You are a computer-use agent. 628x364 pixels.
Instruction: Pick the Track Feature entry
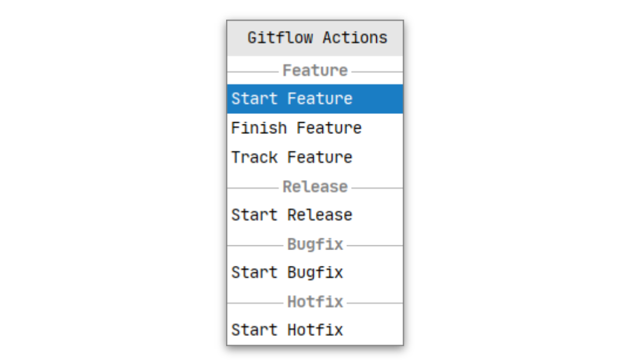pyautogui.click(x=315, y=157)
